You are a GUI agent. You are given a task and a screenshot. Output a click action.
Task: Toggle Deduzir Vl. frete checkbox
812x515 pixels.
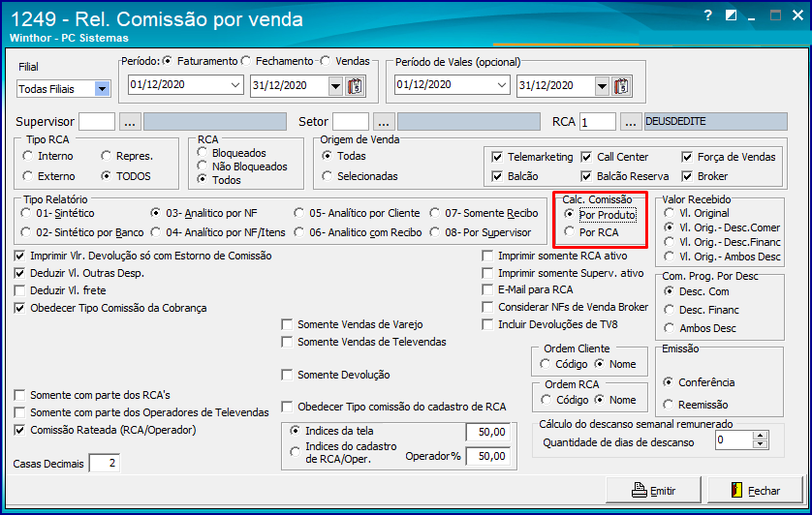point(19,290)
